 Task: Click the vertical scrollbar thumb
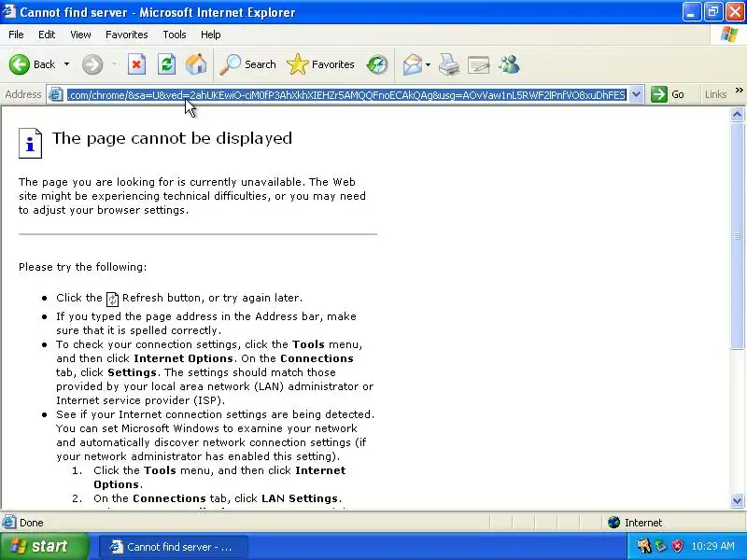point(737,236)
